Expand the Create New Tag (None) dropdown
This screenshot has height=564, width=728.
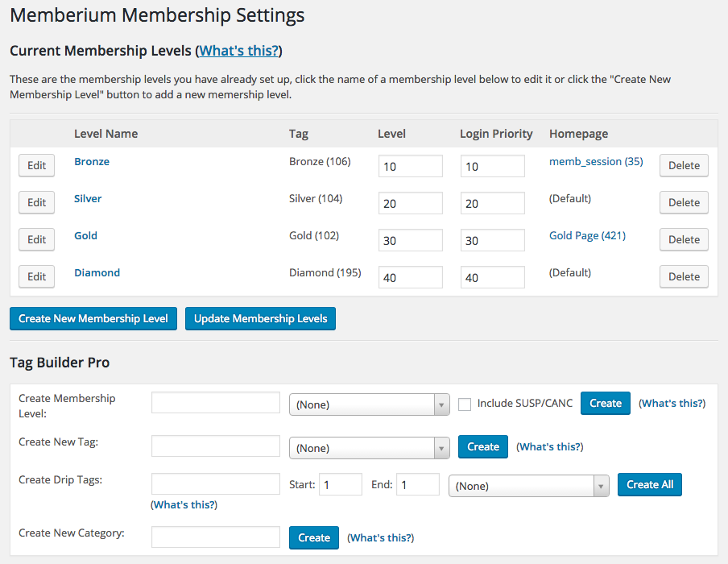pos(369,448)
